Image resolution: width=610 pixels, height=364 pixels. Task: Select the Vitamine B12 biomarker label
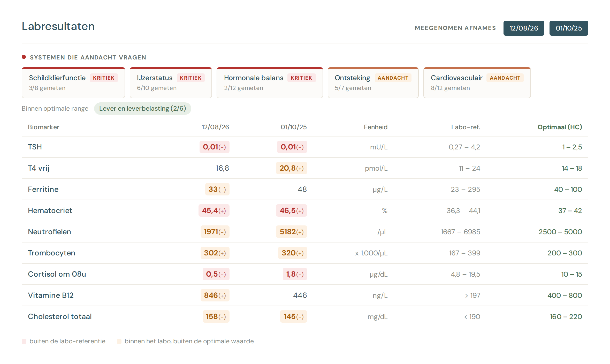[x=51, y=295]
